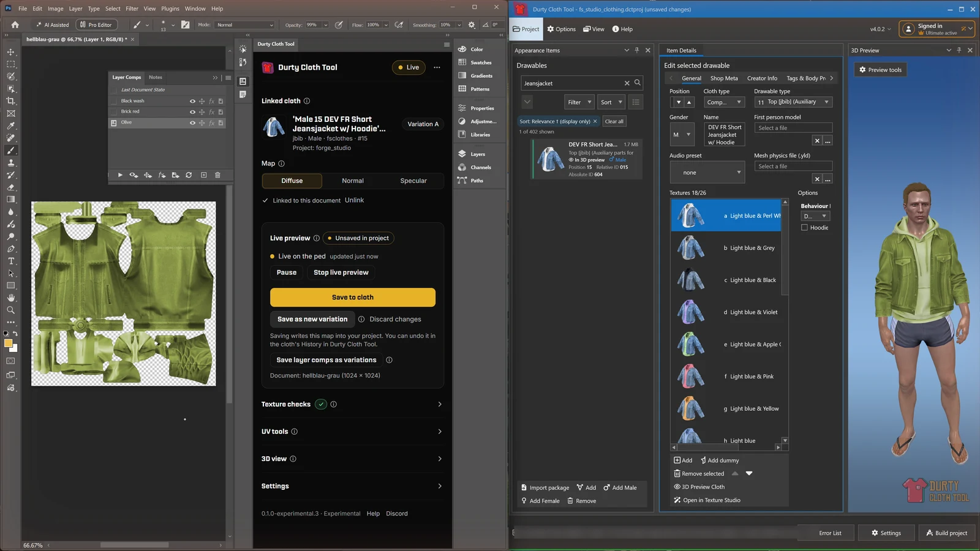Expand the 3D view section
Viewport: 980px width, 551px height.
point(440,459)
